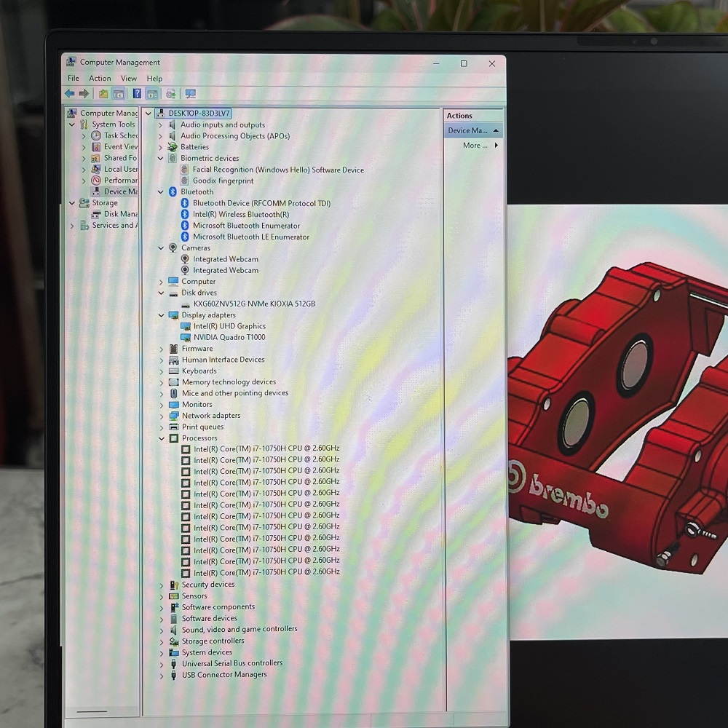Image resolution: width=728 pixels, height=728 pixels.
Task: Select Disk Management under Storage
Action: 121,214
